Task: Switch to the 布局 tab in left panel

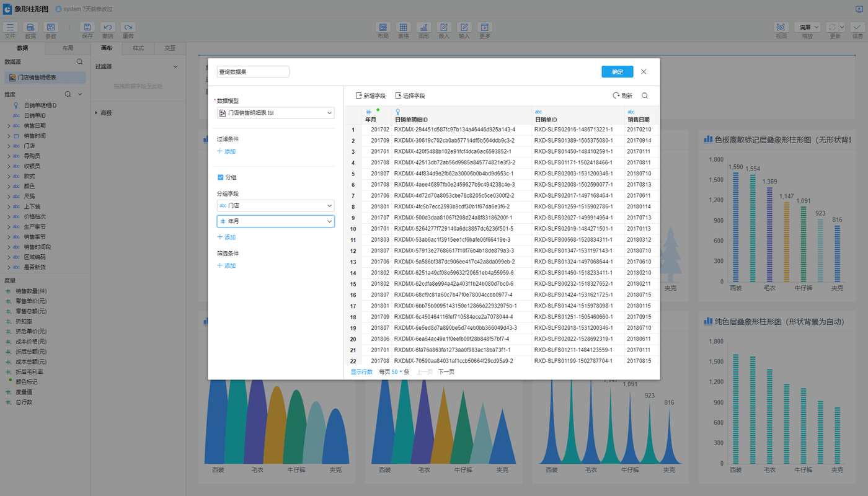Action: click(x=68, y=48)
